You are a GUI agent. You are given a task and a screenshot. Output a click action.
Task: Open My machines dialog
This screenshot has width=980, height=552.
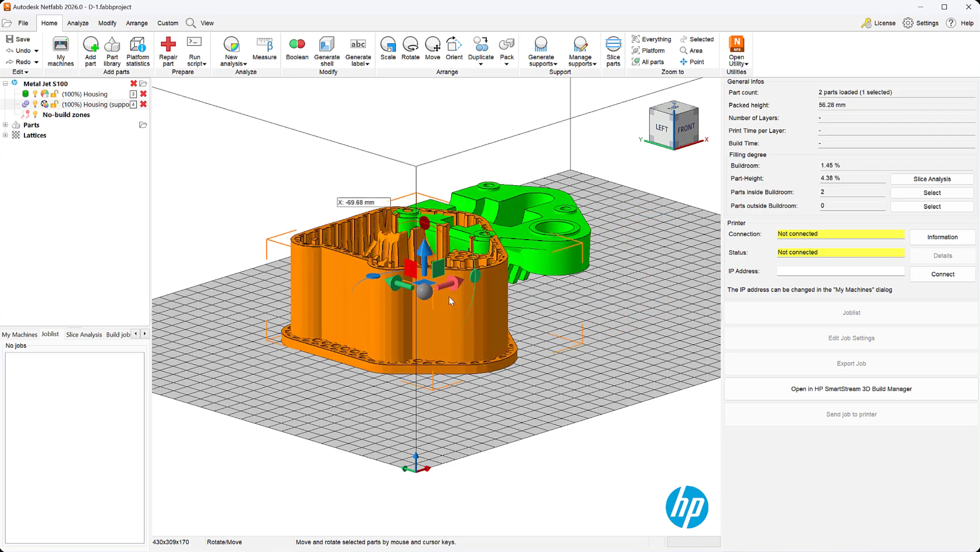click(61, 51)
